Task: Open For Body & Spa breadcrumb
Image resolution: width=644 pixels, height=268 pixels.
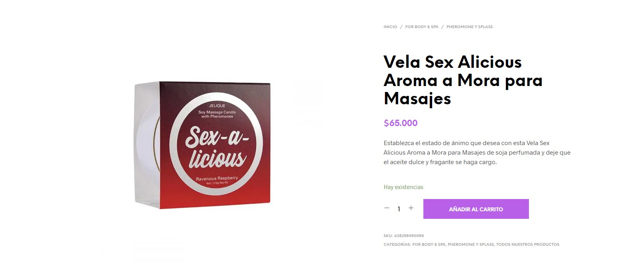Action: click(422, 27)
